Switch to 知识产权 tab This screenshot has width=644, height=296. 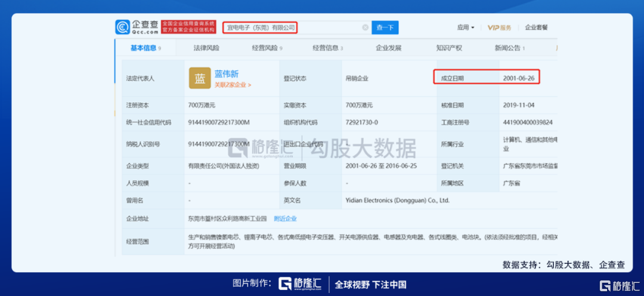(x=449, y=48)
